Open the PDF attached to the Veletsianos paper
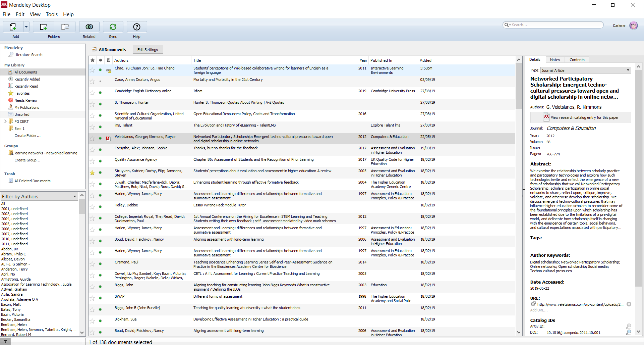 tap(108, 138)
